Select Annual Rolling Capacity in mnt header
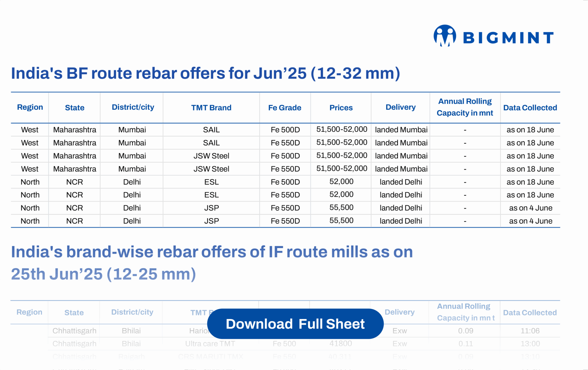 click(465, 107)
